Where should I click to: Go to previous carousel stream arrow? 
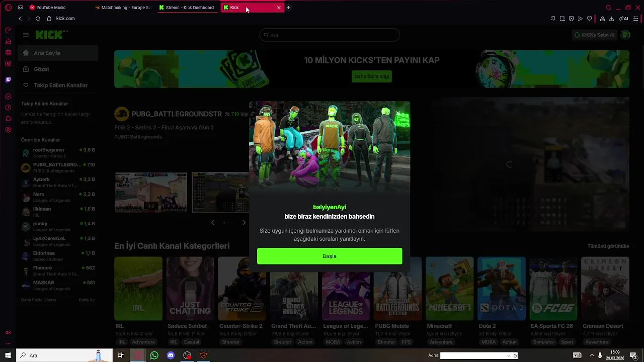click(213, 222)
